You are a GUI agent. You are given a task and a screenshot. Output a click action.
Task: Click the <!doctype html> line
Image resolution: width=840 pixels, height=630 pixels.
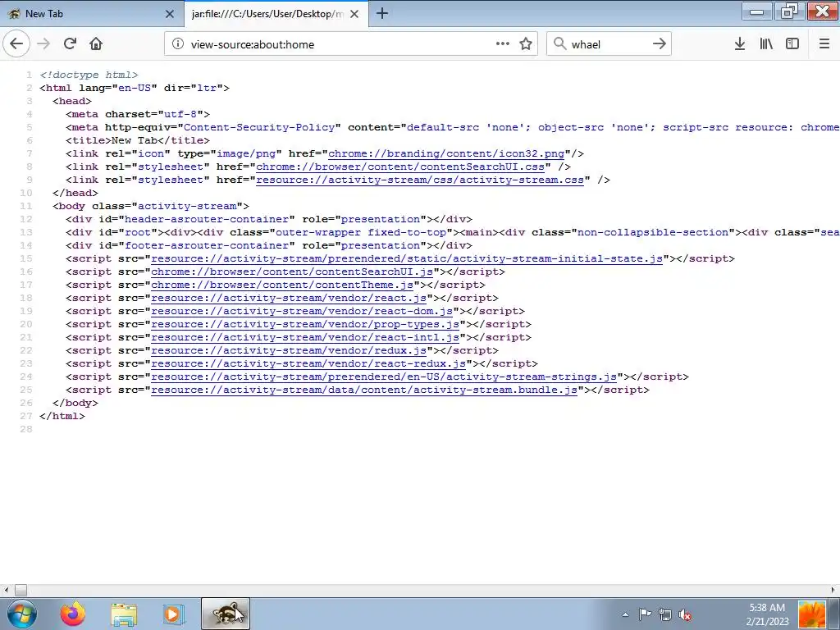[89, 75]
